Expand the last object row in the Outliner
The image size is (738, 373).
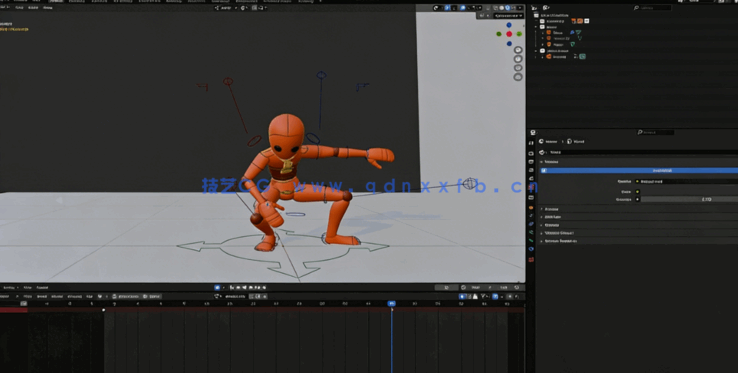542,57
